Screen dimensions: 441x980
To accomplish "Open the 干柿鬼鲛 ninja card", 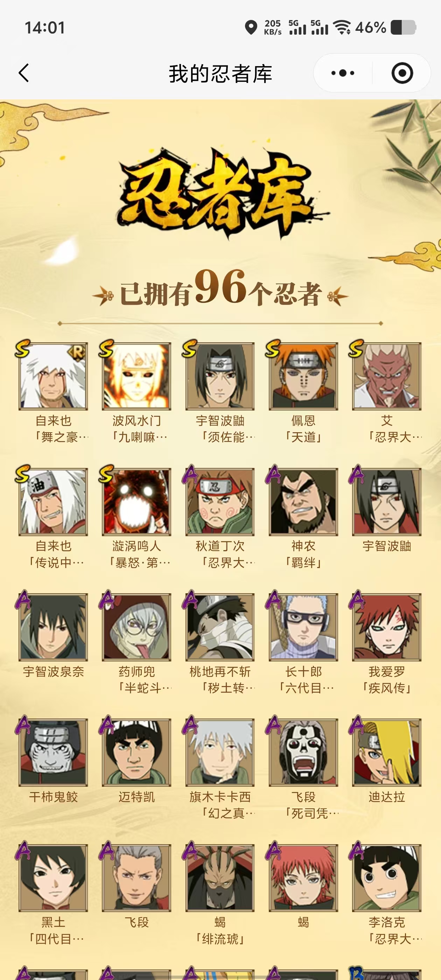I will [x=53, y=752].
